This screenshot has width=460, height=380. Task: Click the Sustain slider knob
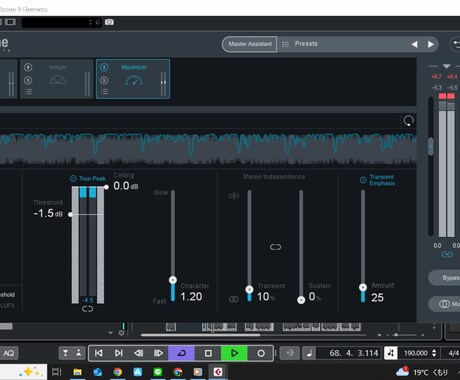(301, 300)
